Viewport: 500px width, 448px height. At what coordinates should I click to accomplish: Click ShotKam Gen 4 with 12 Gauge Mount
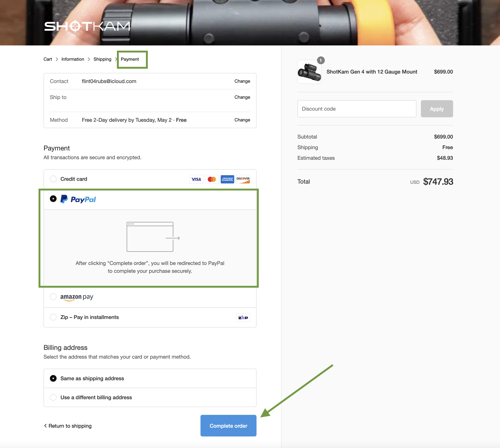372,72
